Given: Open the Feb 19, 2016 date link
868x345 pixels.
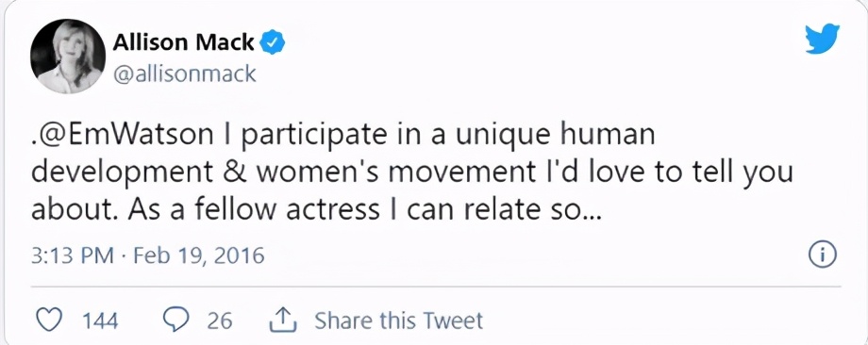Looking at the screenshot, I should [x=199, y=256].
